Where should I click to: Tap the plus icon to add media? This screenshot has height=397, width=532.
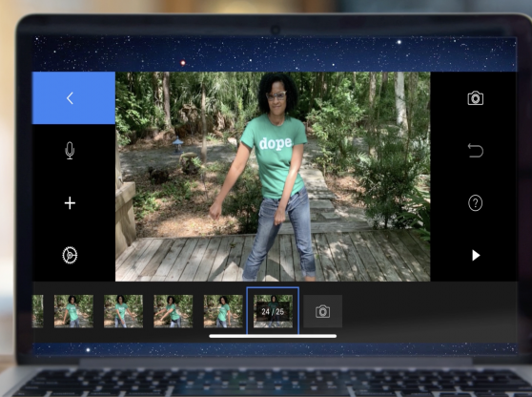point(70,203)
